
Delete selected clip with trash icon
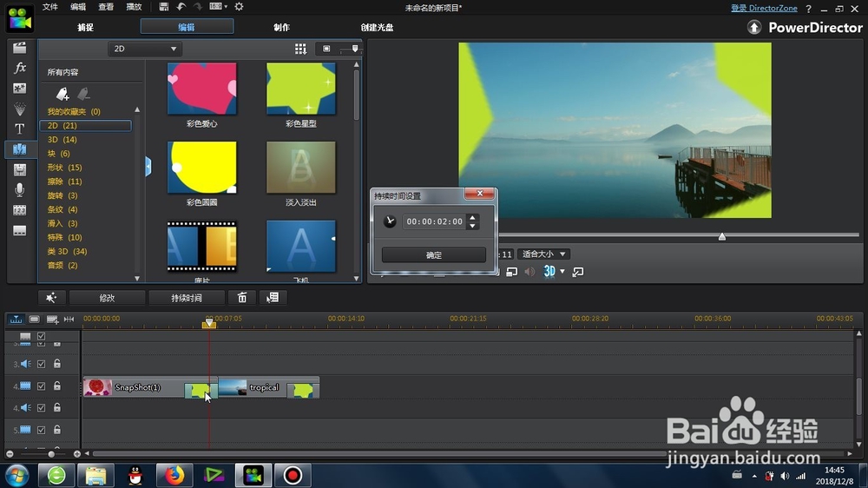242,298
